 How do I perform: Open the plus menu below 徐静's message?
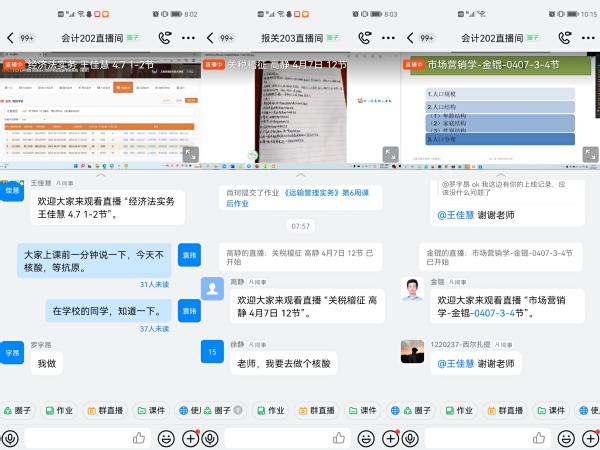point(391,437)
